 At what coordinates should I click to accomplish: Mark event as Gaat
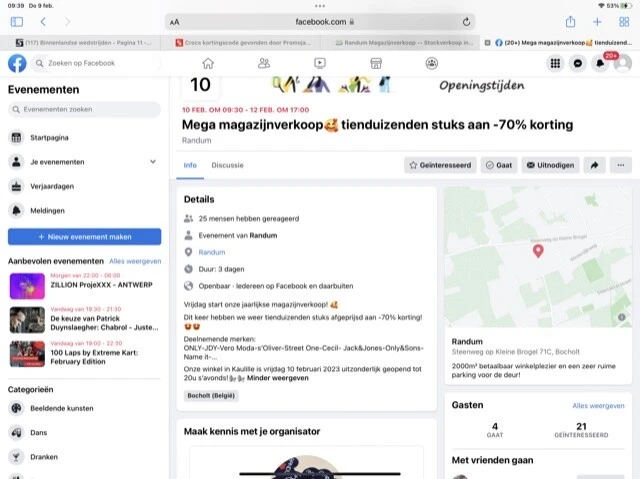click(499, 165)
